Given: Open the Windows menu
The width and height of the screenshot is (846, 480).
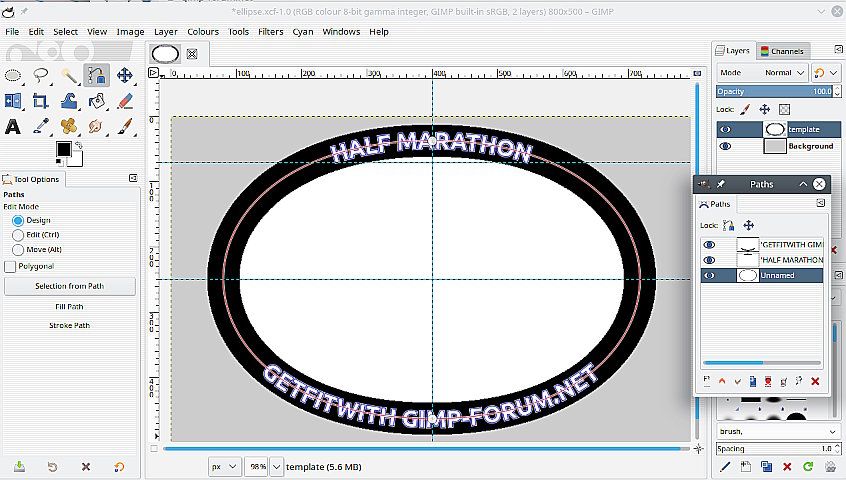Looking at the screenshot, I should [x=341, y=32].
